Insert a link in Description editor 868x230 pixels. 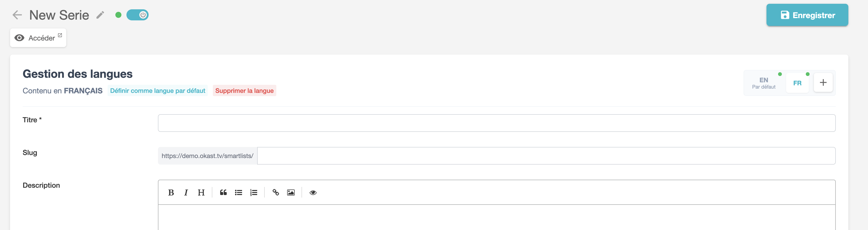[x=276, y=193]
